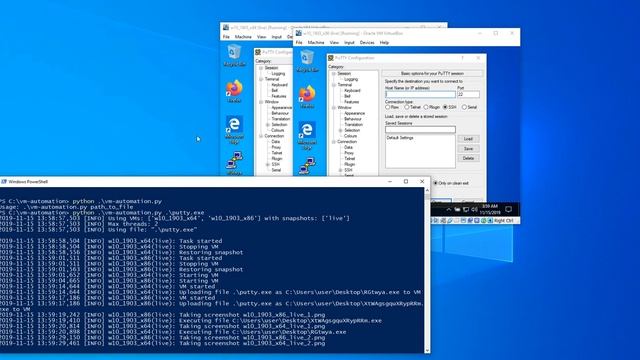Click the back PuTTY Configuration title icon
Screen dimensions: 640x360
(x=258, y=52)
